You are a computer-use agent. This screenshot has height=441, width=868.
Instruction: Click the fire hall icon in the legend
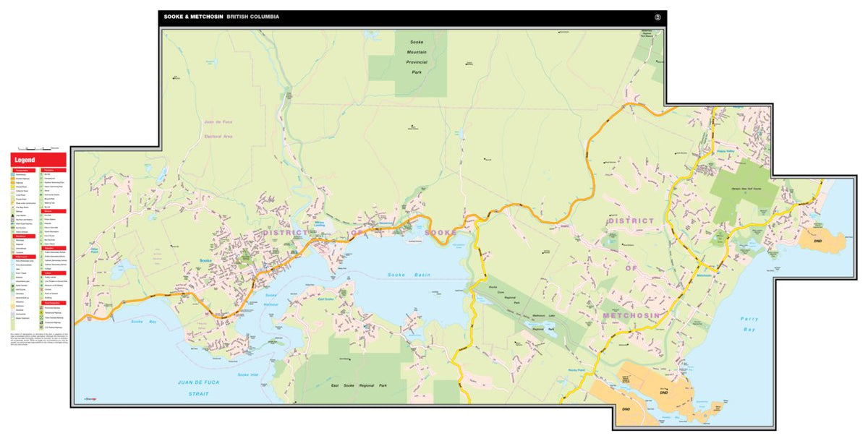pyautogui.click(x=42, y=215)
